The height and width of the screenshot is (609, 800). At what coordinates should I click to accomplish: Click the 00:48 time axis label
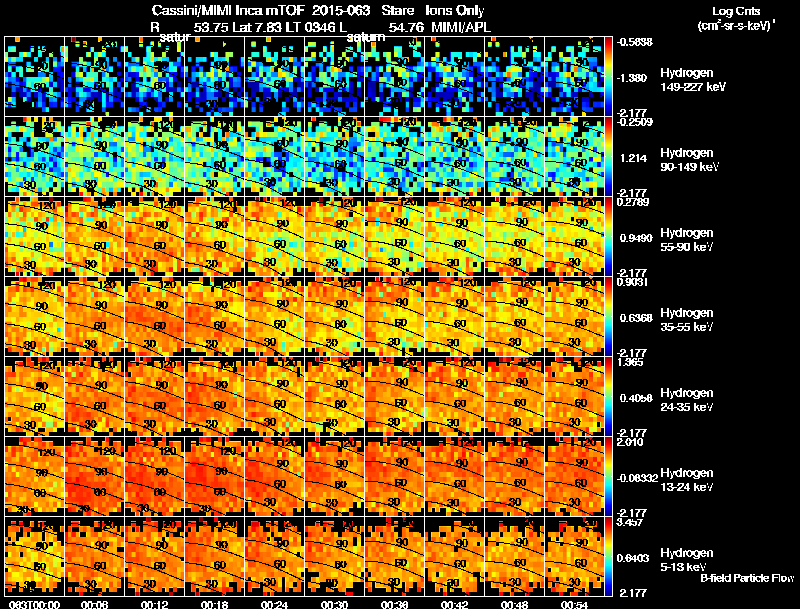(514, 604)
